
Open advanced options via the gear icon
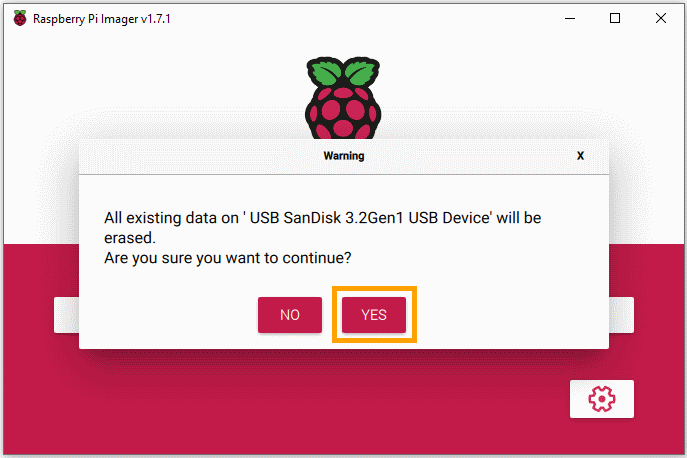click(x=602, y=399)
